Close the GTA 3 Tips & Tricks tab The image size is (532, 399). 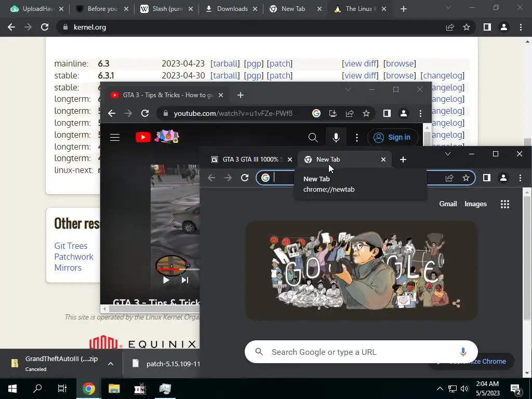click(x=221, y=96)
